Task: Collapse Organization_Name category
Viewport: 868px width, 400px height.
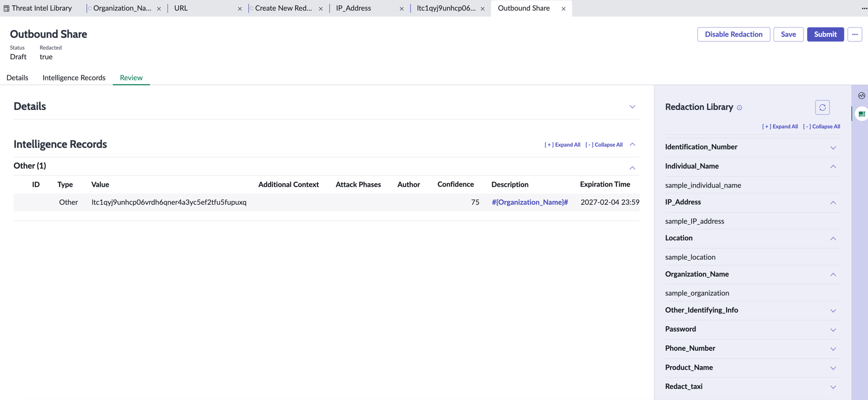Action: pyautogui.click(x=833, y=274)
